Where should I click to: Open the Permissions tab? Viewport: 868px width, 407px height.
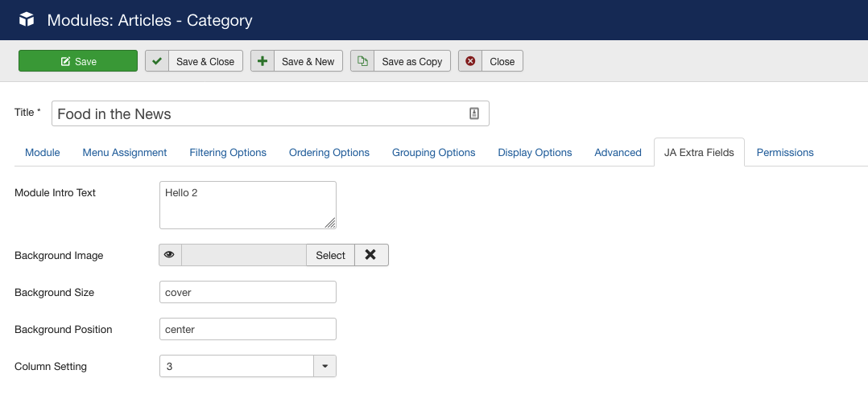tap(785, 152)
